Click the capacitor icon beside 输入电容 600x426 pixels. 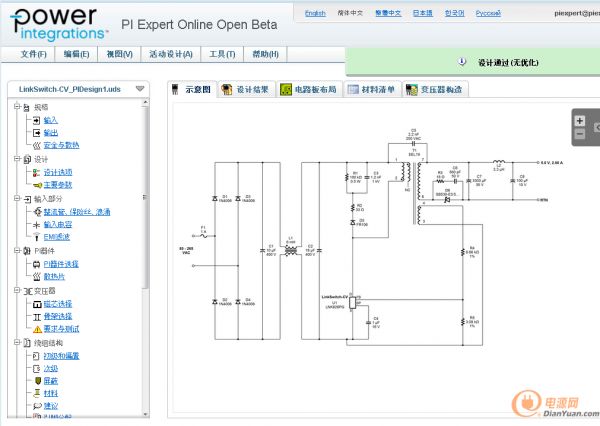click(x=36, y=225)
